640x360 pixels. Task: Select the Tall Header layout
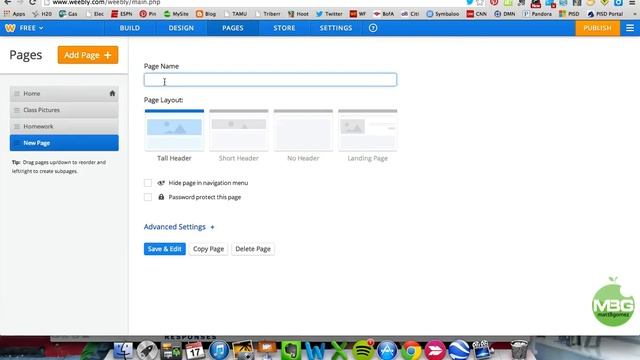point(174,136)
